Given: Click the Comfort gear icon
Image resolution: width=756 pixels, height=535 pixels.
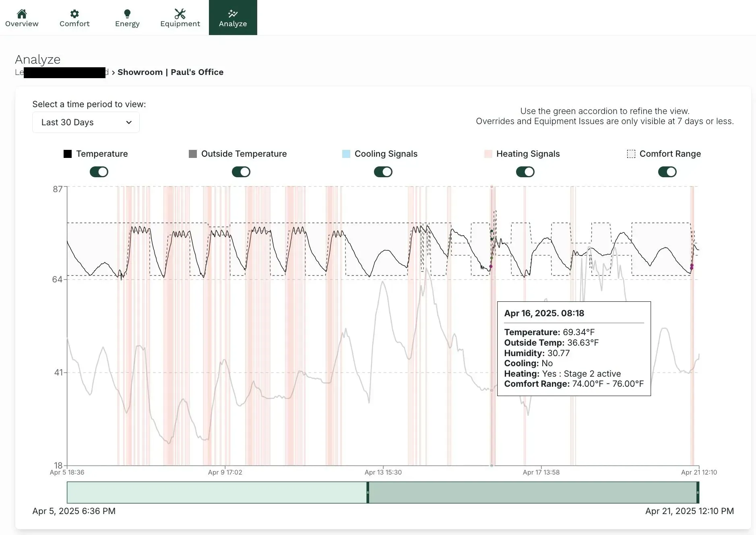Looking at the screenshot, I should click(74, 14).
